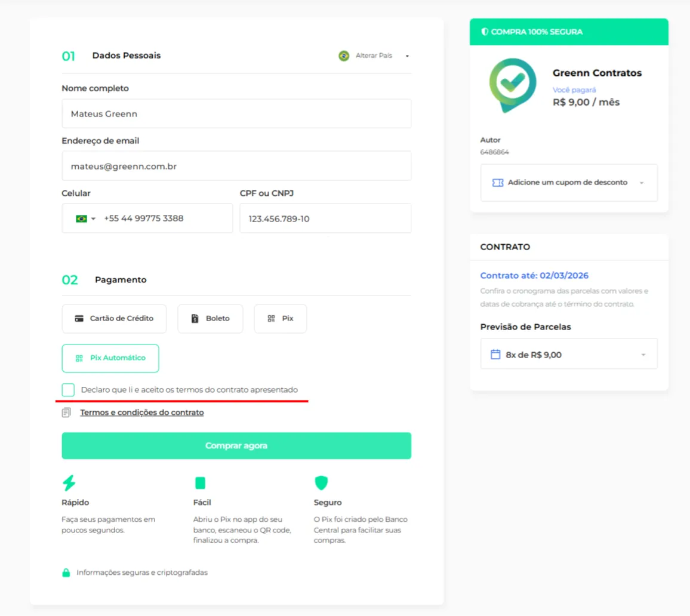Screen dimensions: 690x616
Task: Click the CPF ou CNPJ field
Action: (325, 218)
